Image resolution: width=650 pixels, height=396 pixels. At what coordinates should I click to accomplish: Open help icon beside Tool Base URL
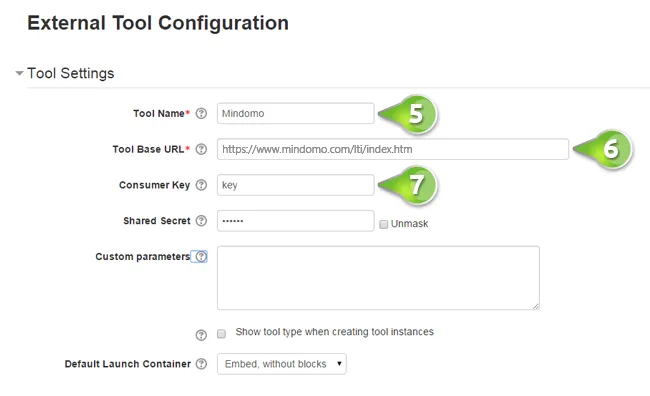tap(201, 149)
